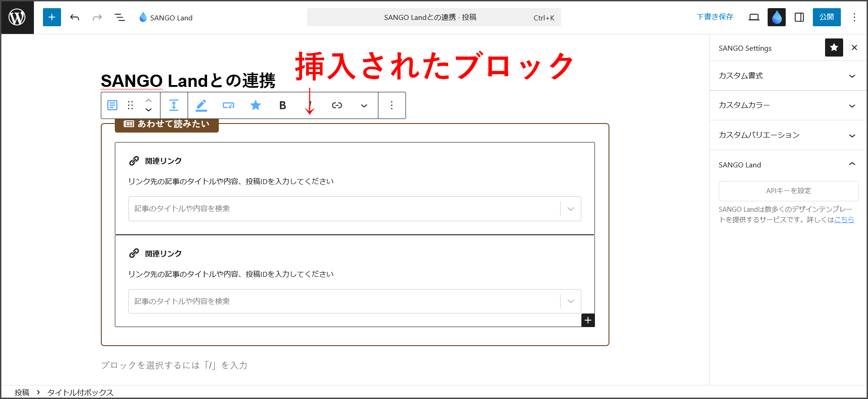Viewport: 868px width, 399px height.
Task: Select 投稿 in the breadcrumb
Action: (x=22, y=392)
